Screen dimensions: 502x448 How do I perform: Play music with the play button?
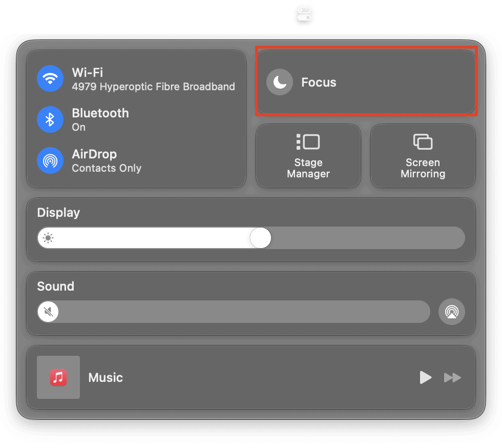click(x=426, y=377)
